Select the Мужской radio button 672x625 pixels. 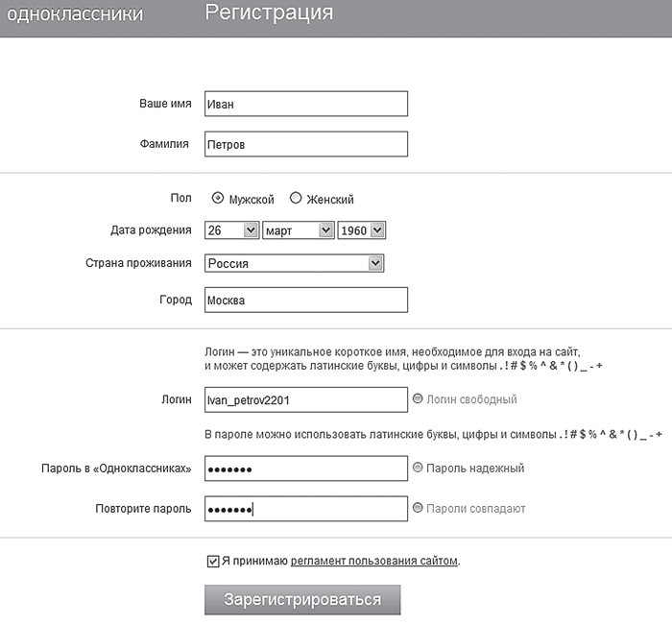tap(218, 198)
